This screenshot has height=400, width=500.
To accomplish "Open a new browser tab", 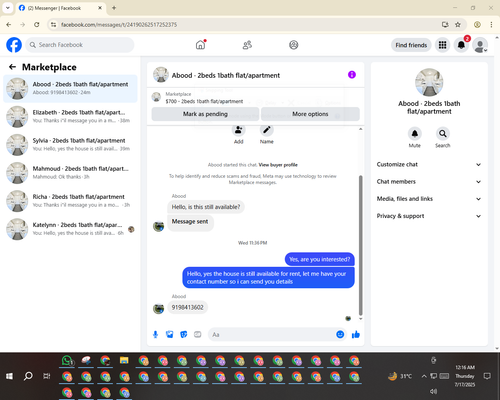I will (114, 8).
